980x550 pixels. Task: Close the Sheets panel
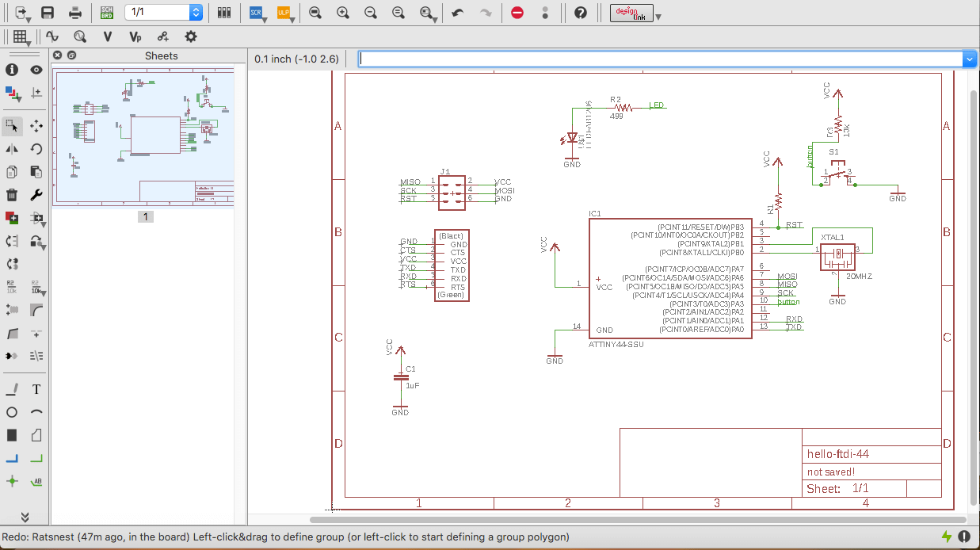pyautogui.click(x=58, y=55)
